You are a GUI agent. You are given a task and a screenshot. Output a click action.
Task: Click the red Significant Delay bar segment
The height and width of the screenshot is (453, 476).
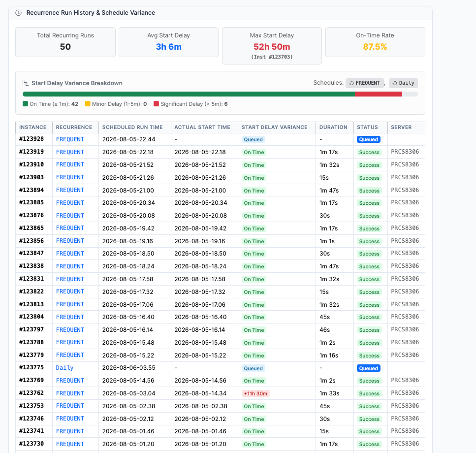(x=379, y=94)
